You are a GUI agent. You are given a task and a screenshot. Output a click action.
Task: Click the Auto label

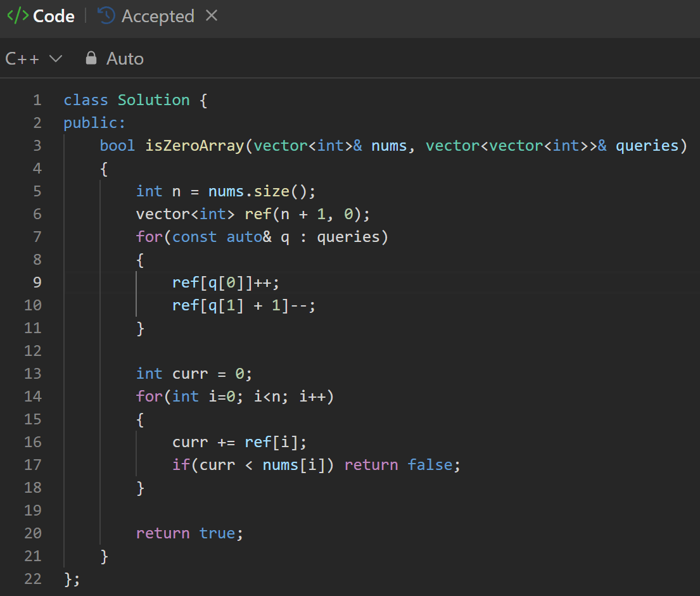(x=125, y=58)
